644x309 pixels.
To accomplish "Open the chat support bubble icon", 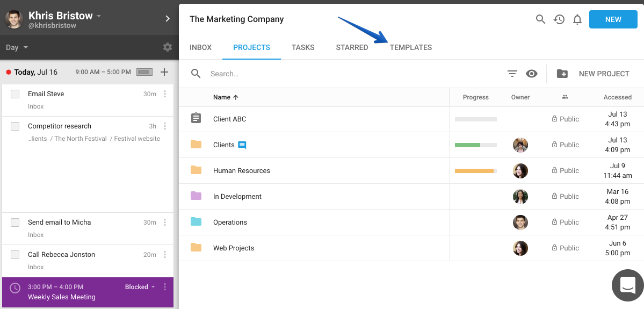I will (x=627, y=285).
